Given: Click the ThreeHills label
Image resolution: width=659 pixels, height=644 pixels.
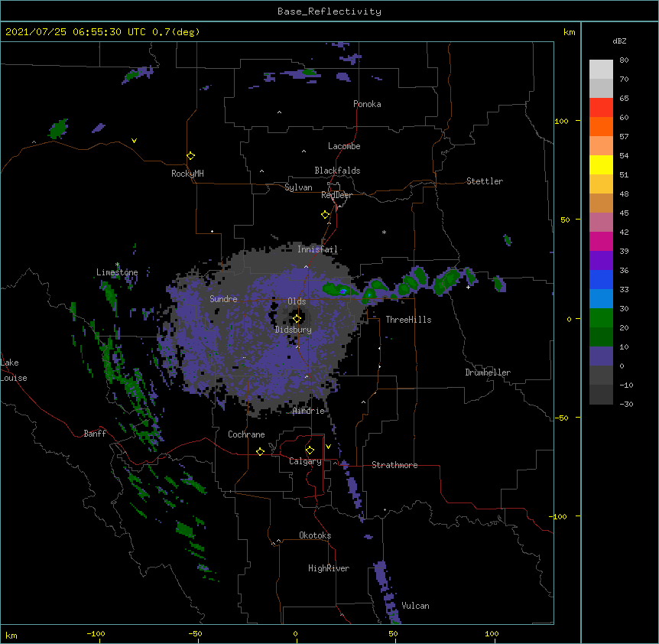Looking at the screenshot, I should point(408,320).
